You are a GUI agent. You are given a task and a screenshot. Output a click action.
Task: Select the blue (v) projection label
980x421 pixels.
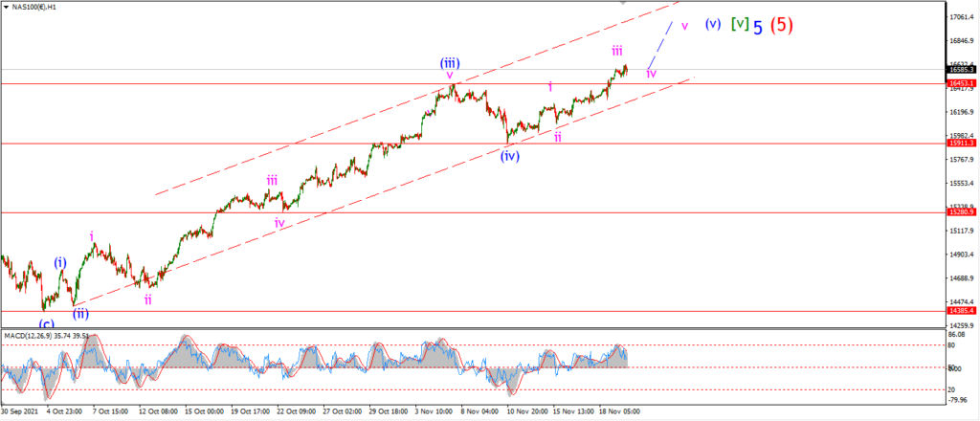pyautogui.click(x=713, y=24)
